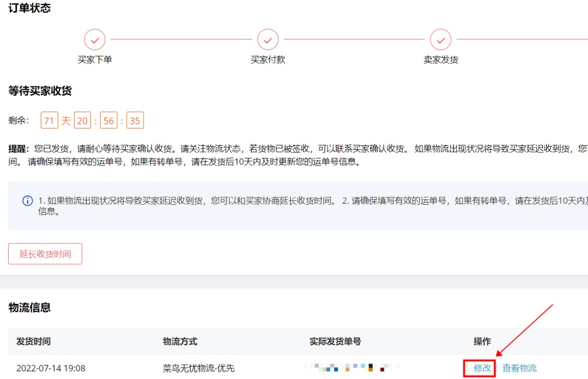Click the checkmark above the 买家下单 label
The height and width of the screenshot is (379, 588).
(x=95, y=40)
